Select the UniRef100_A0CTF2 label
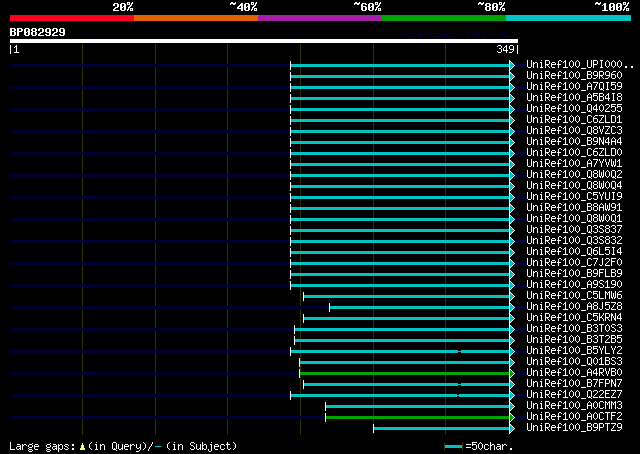Viewport: 640px width, 454px height. (574, 417)
